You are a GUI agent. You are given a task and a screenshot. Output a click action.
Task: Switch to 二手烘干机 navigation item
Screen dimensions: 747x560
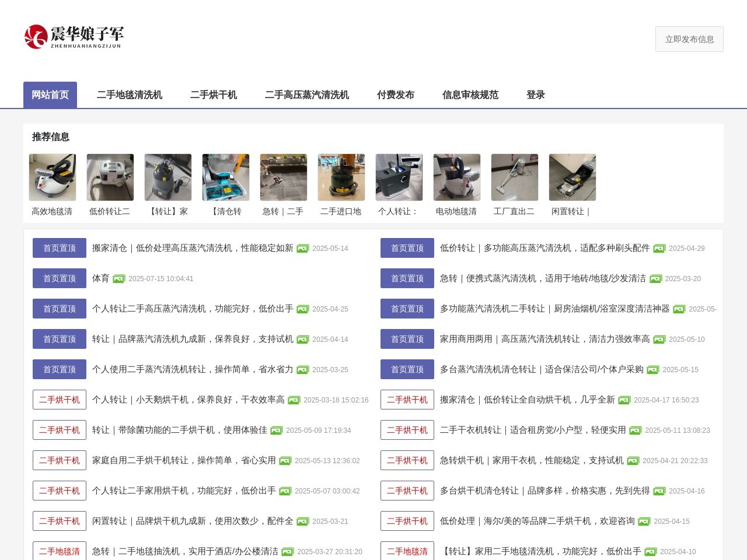tap(214, 94)
